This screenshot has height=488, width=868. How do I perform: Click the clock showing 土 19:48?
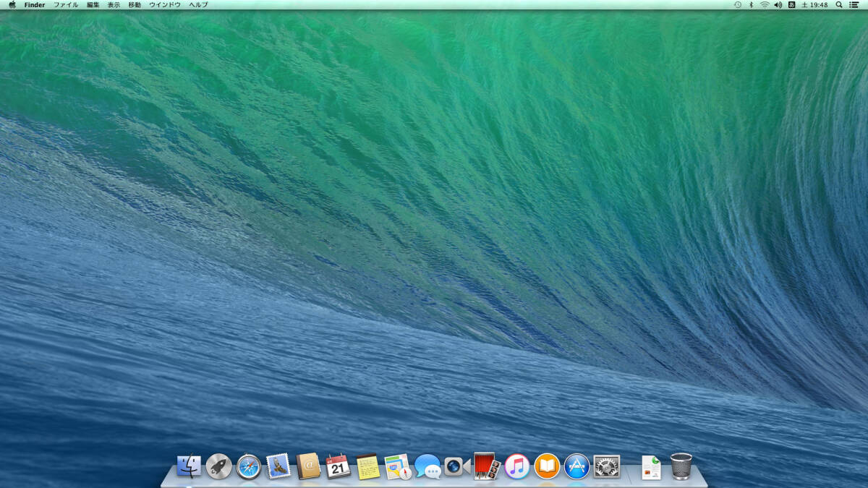pyautogui.click(x=814, y=4)
